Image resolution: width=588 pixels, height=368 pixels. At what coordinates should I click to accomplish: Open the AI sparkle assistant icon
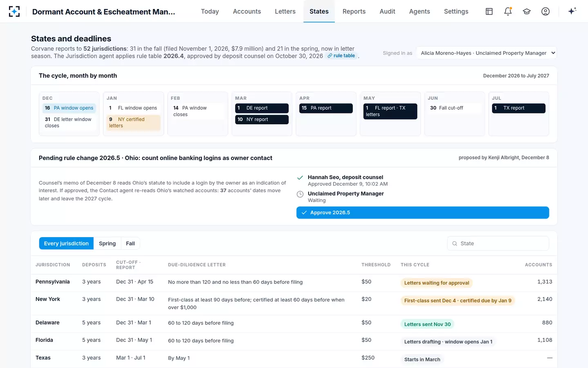tap(572, 11)
